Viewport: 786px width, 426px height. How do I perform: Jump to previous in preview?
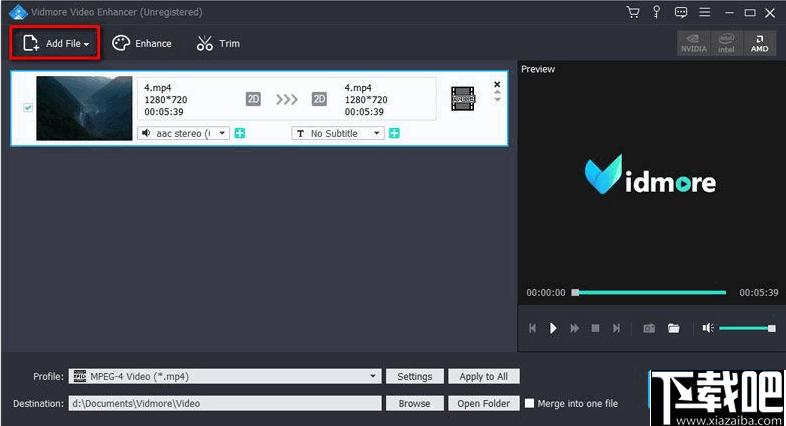coord(532,328)
